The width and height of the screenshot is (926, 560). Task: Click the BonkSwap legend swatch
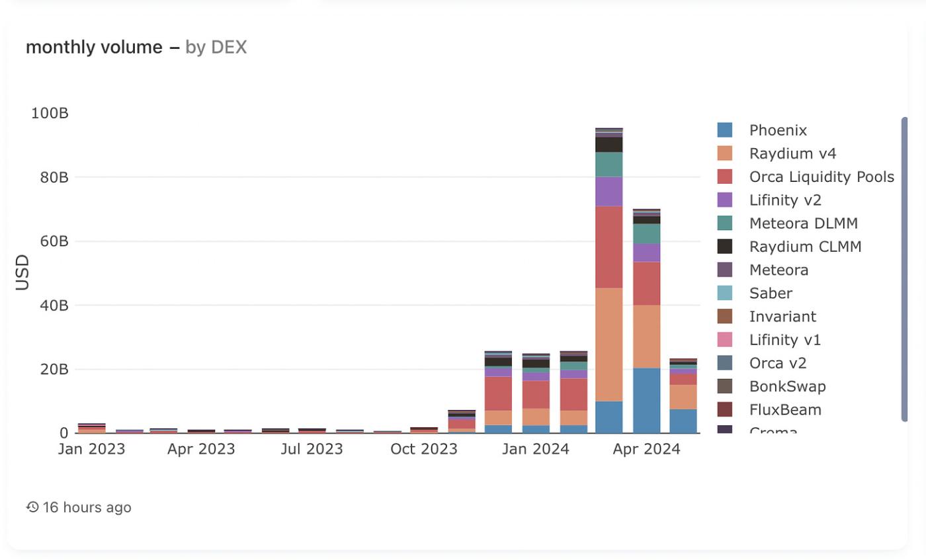[x=725, y=386]
